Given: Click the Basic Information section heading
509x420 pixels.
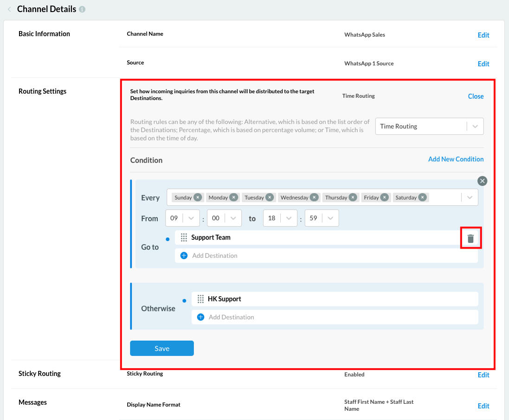Looking at the screenshot, I should tap(44, 34).
